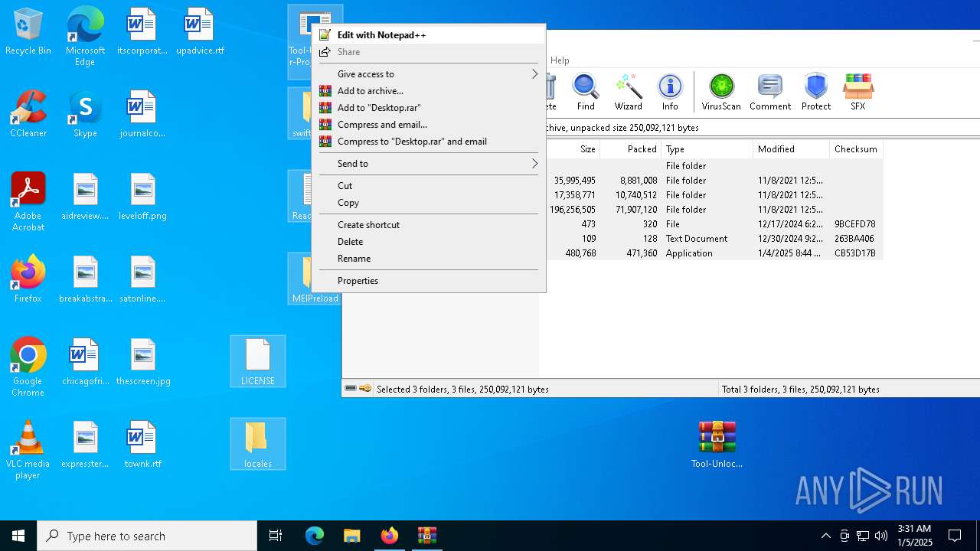
Task: Click the volume icon in system tray
Action: 881,536
